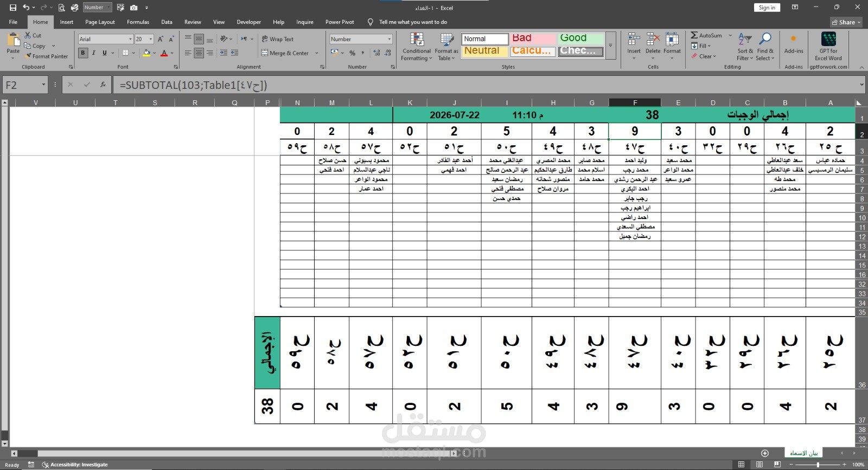868x470 pixels.
Task: Click the Insert Function fx icon
Action: pos(103,85)
